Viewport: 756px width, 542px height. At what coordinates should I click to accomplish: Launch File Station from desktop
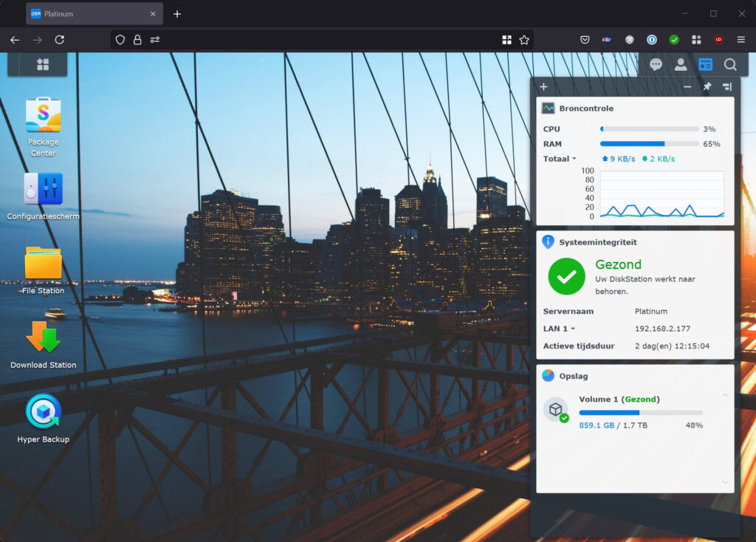point(43,264)
